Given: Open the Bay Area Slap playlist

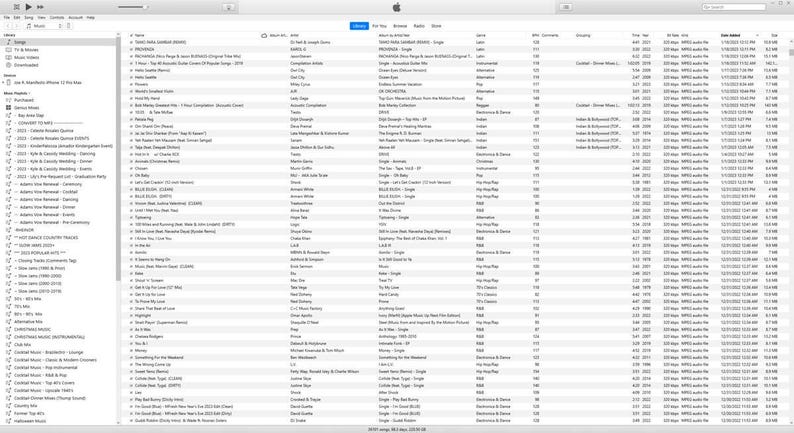Looking at the screenshot, I should click(x=30, y=115).
